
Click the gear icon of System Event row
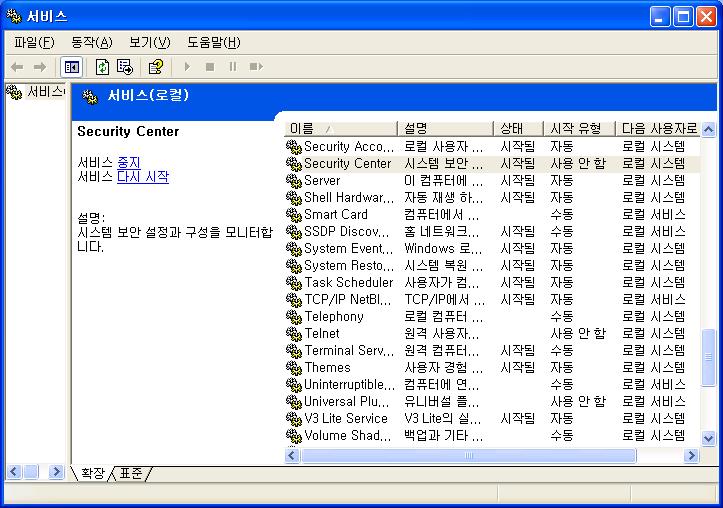(294, 249)
